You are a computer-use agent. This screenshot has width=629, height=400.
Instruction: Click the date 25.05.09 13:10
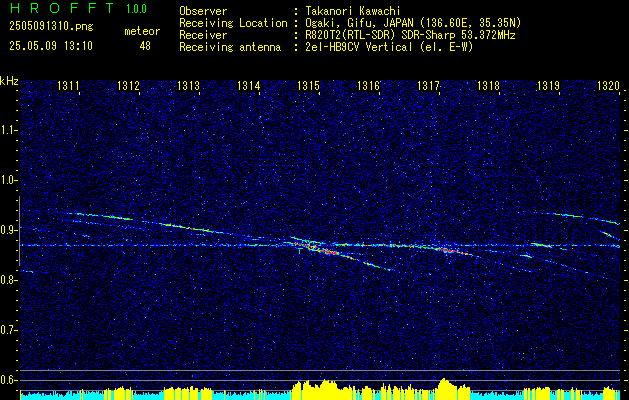51,46
